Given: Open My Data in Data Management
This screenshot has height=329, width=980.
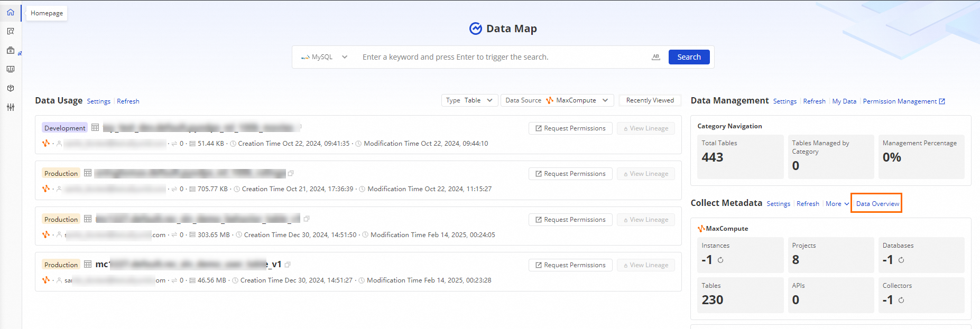Looking at the screenshot, I should (844, 101).
